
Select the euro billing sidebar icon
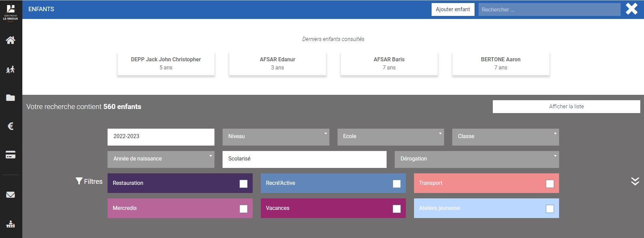[x=10, y=126]
